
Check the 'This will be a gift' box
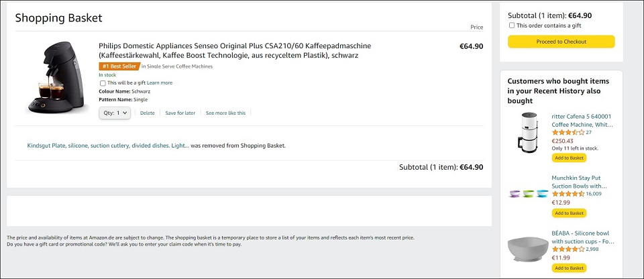click(x=103, y=83)
